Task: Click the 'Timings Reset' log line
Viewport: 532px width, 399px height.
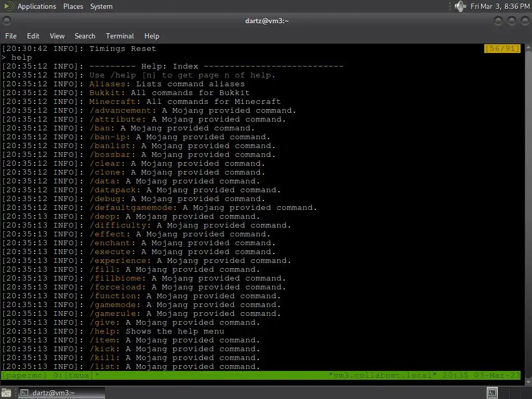Action: 79,48
